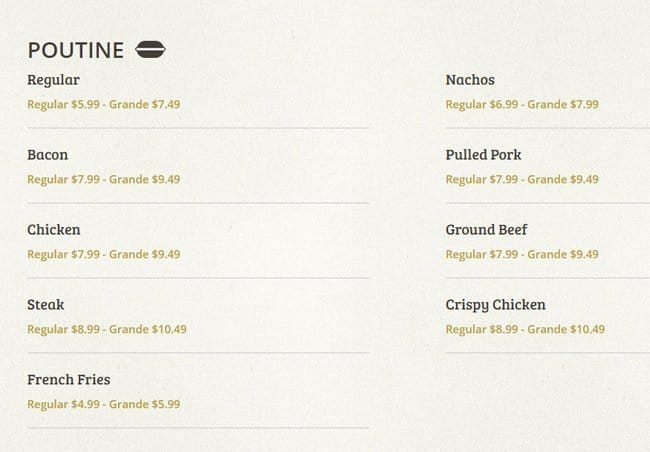
Task: Choose the Pulled Pork item name
Action: [483, 155]
